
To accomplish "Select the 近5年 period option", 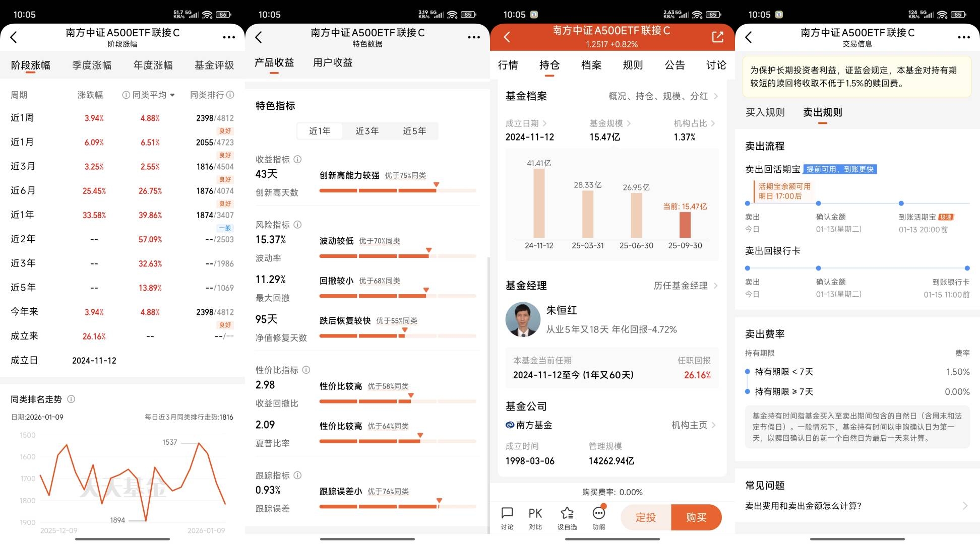I will click(x=414, y=131).
